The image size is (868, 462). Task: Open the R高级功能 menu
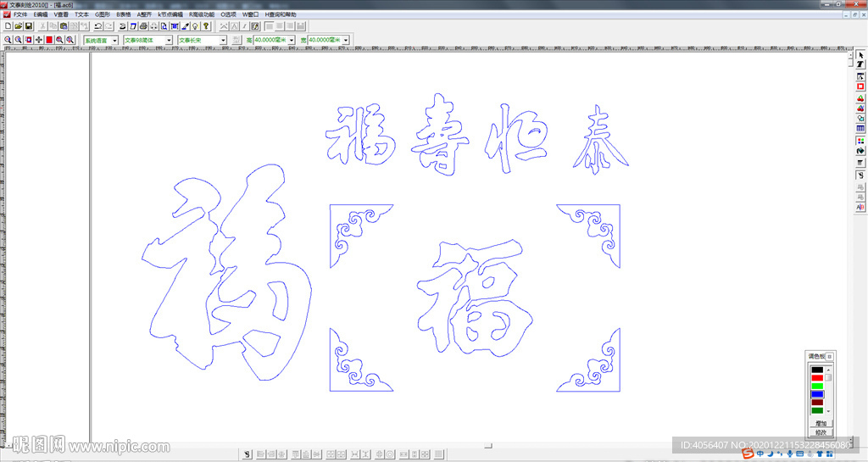[202, 14]
